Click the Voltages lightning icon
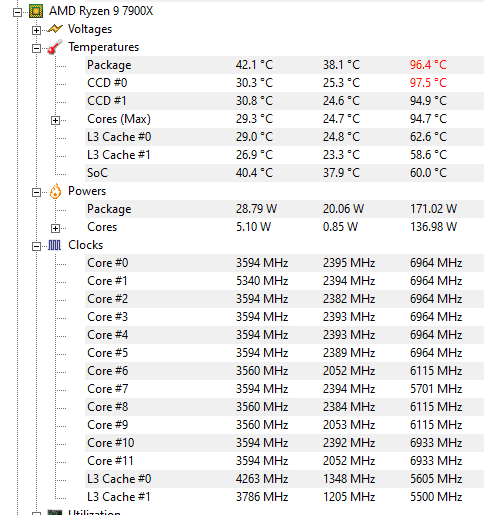484x515 pixels. tap(55, 29)
